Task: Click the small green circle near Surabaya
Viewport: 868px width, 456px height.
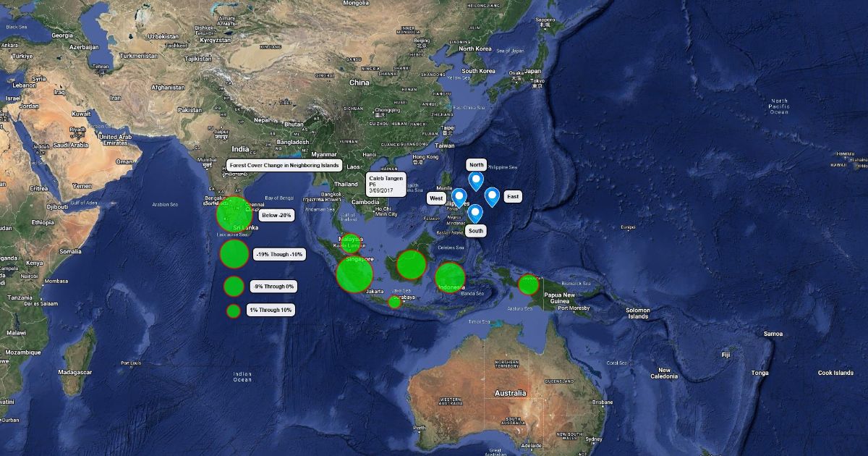Action: pyautogui.click(x=394, y=302)
